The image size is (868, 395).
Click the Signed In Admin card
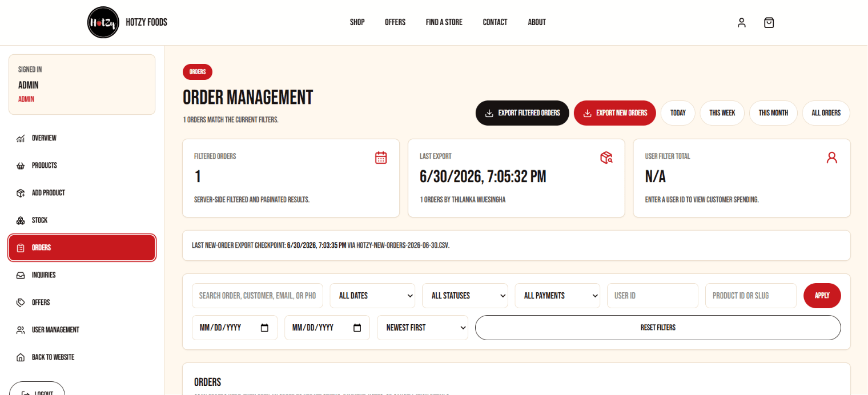click(x=82, y=84)
